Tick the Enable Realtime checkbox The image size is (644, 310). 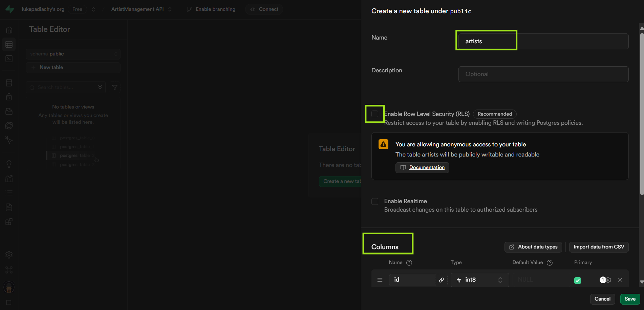coord(375,201)
